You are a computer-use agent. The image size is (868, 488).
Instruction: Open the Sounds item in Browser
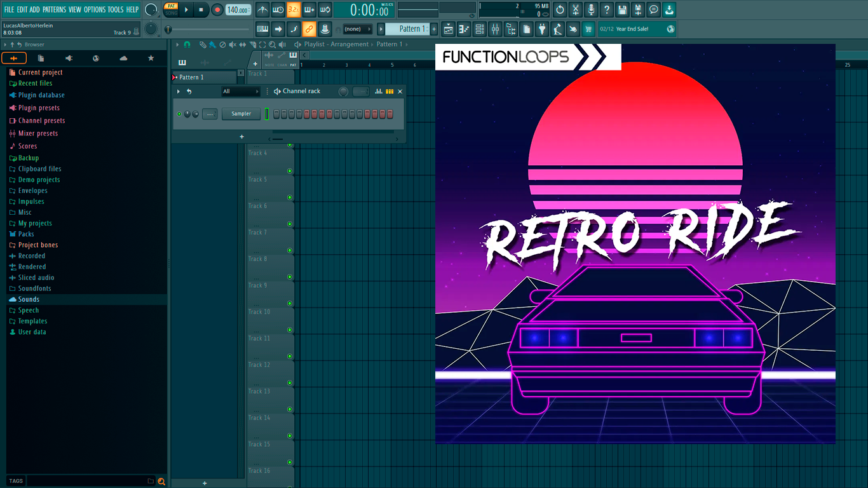(x=29, y=299)
